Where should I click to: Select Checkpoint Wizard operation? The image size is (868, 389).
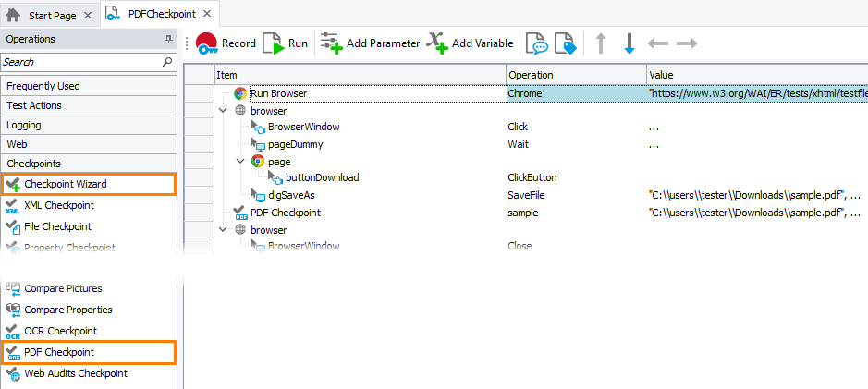[66, 184]
